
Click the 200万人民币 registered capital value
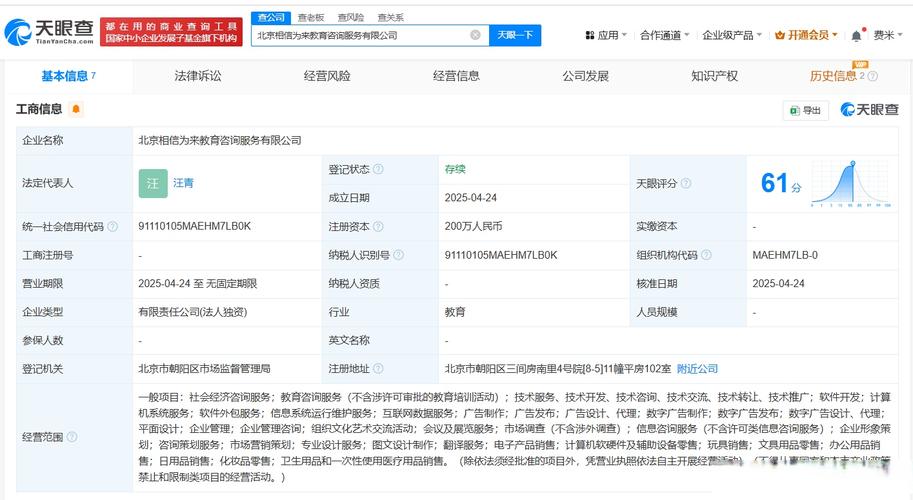pos(473,226)
